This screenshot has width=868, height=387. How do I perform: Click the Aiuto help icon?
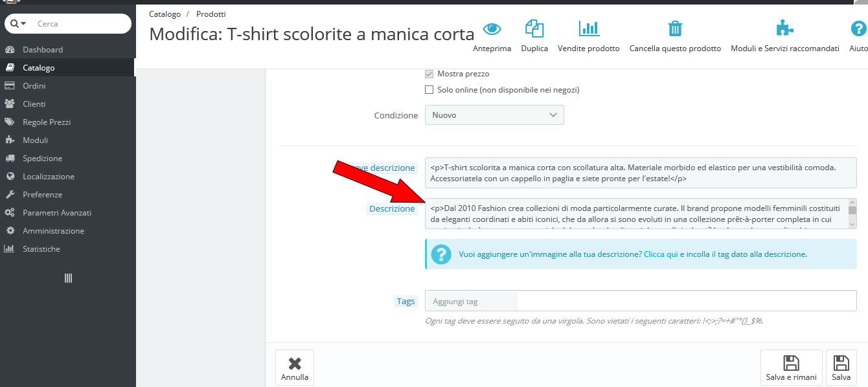(x=858, y=28)
